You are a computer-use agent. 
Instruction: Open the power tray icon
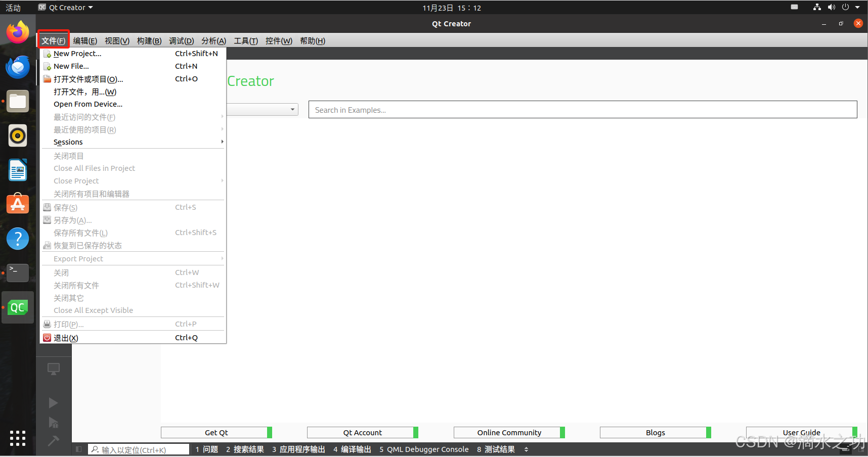pyautogui.click(x=845, y=7)
